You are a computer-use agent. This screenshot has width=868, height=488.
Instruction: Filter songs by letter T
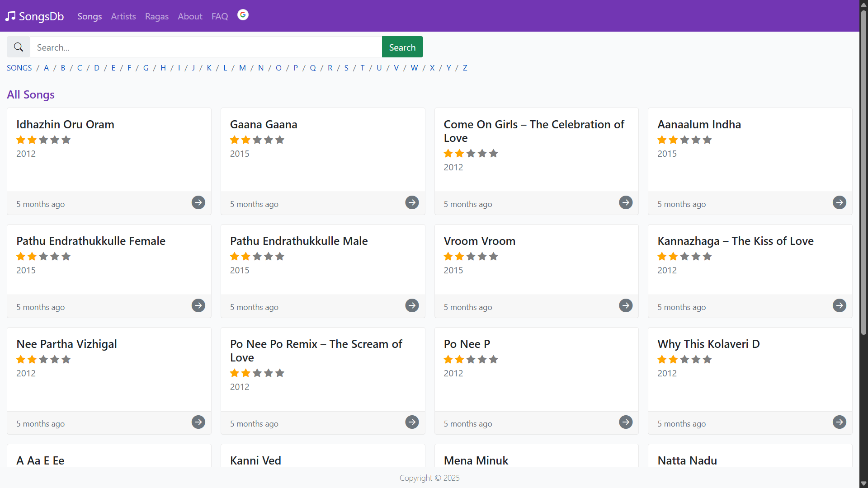tap(363, 68)
